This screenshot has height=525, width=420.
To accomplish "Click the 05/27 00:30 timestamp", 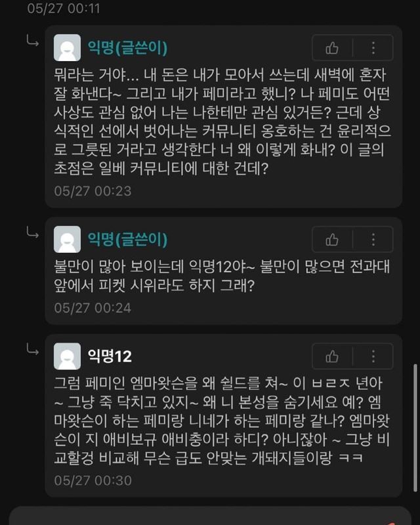I will (x=93, y=480).
